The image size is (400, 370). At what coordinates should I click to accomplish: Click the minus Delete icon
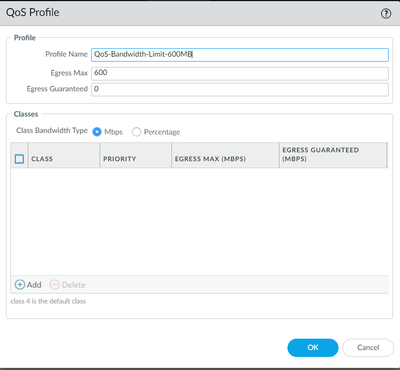point(54,285)
